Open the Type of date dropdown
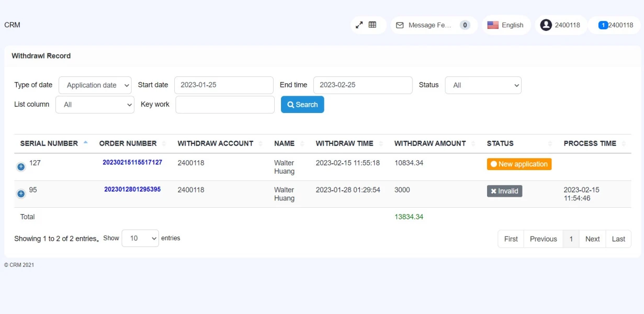This screenshot has height=314, width=644. (x=95, y=85)
